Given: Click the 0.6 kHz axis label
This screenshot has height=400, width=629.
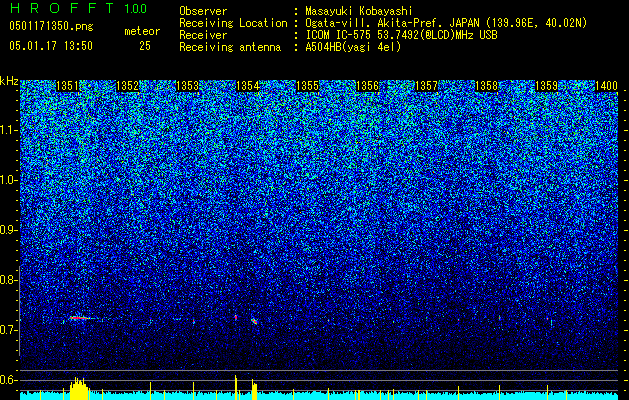Looking at the screenshot, I should point(8,380).
